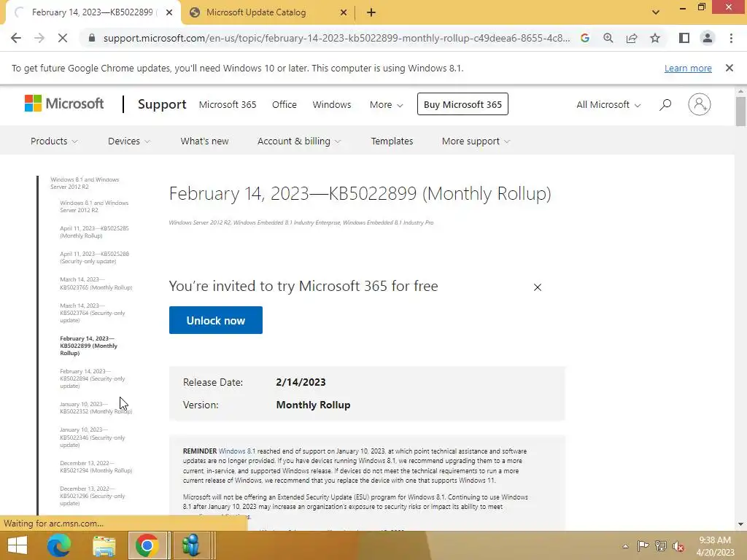Open the Windows 8.1 link in reminder
The width and height of the screenshot is (747, 560).
point(237,451)
